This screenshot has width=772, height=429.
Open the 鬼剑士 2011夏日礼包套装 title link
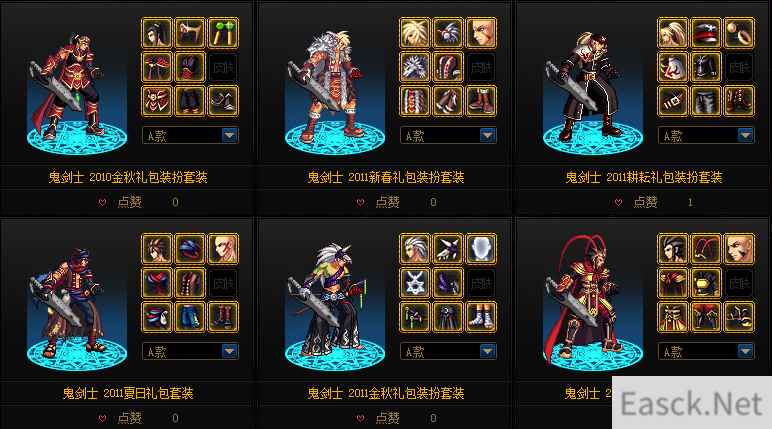(128, 393)
